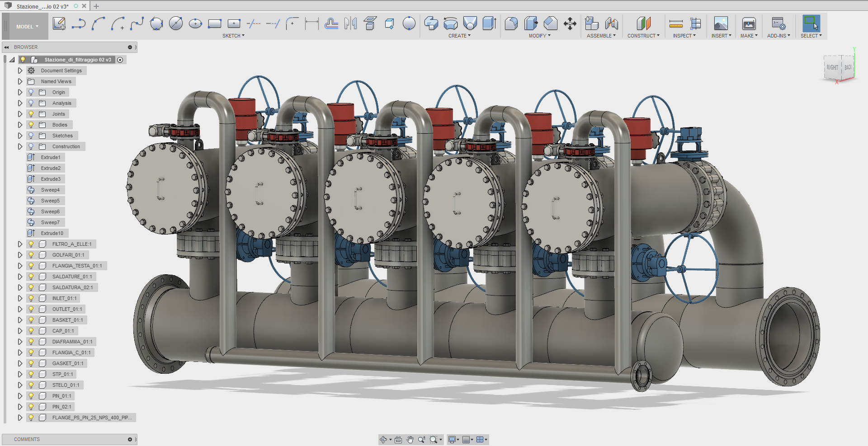Choose the Fillet tool in Modify
This screenshot has height=446, width=868.
[511, 23]
